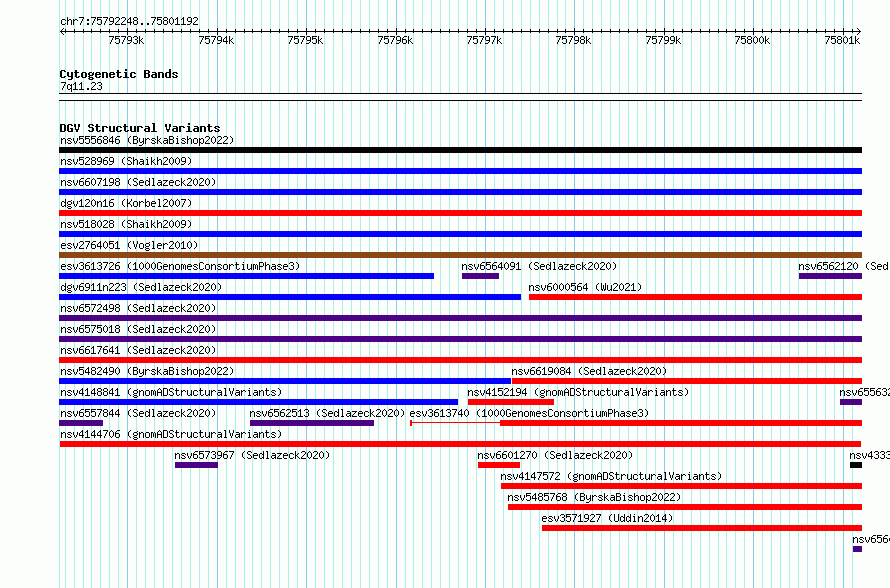Select nsv6573967 (Sedlazeck2020) label
This screenshot has height=588, width=890.
[x=252, y=455]
